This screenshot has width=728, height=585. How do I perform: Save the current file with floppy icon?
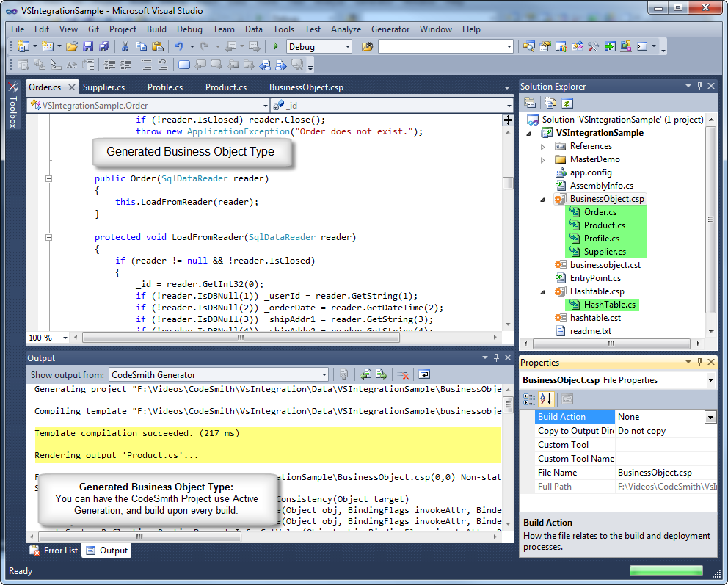[88, 46]
